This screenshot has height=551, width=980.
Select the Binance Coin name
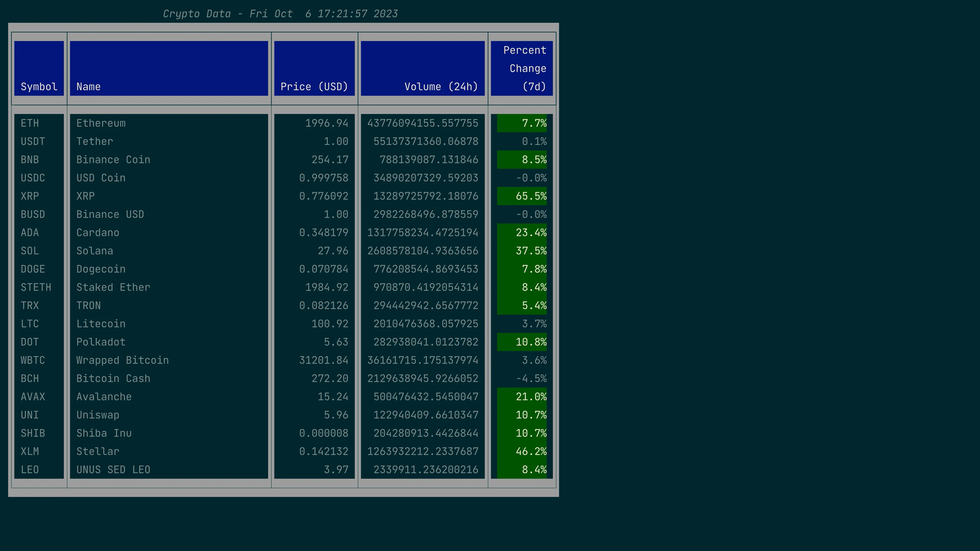[x=113, y=160]
